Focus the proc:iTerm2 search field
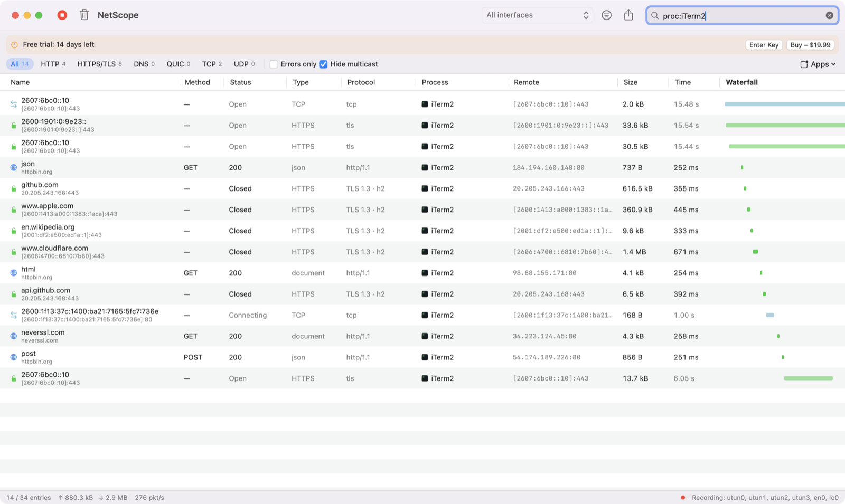 click(x=742, y=16)
